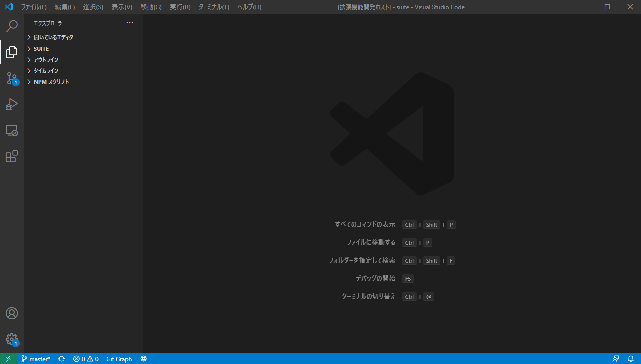Image resolution: width=641 pixels, height=364 pixels.
Task: Maximize the VS Code window
Action: pos(607,7)
